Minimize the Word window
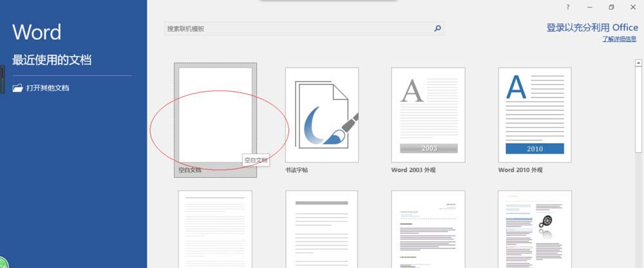 pyautogui.click(x=590, y=7)
